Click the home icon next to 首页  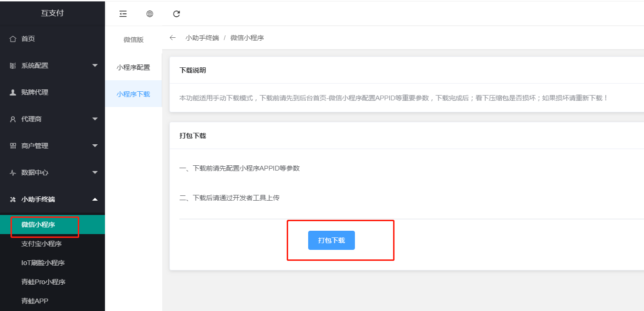[x=13, y=39]
